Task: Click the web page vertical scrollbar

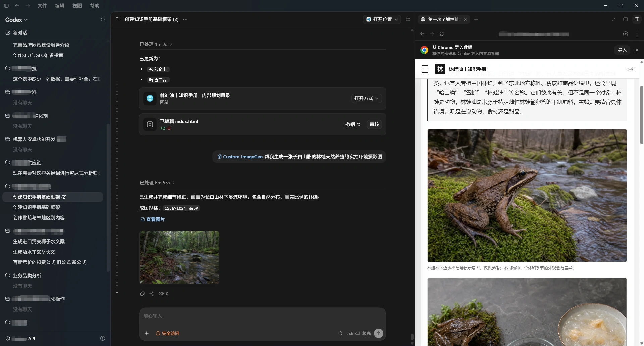Action: click(x=642, y=115)
